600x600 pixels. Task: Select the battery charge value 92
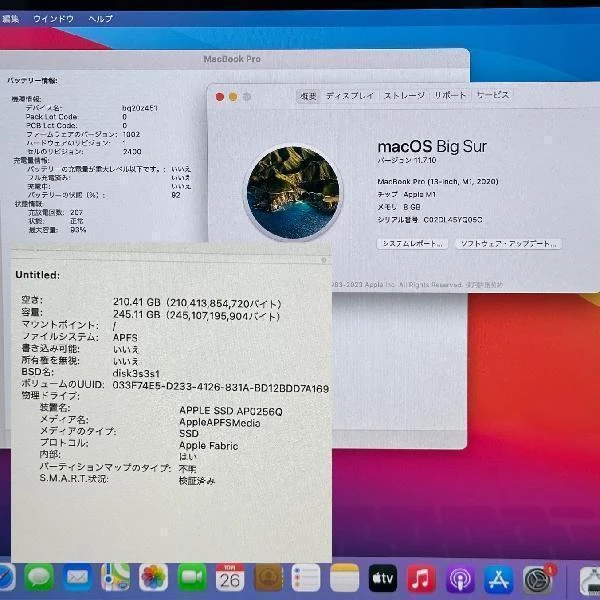[x=176, y=195]
